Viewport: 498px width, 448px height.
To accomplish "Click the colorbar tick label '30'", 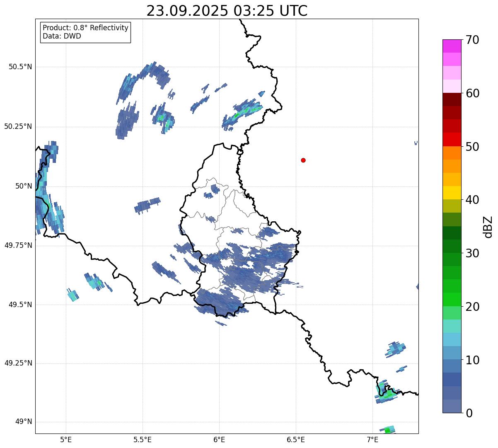I will 472,253.
